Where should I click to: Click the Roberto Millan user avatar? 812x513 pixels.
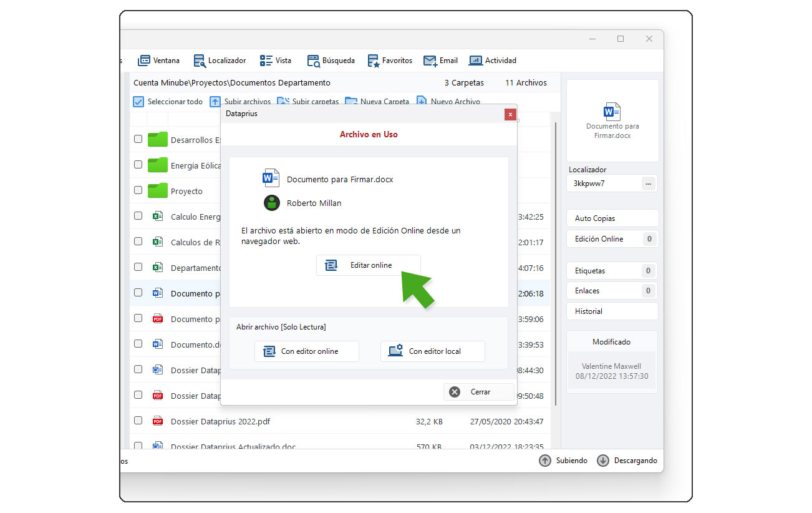[x=271, y=203]
